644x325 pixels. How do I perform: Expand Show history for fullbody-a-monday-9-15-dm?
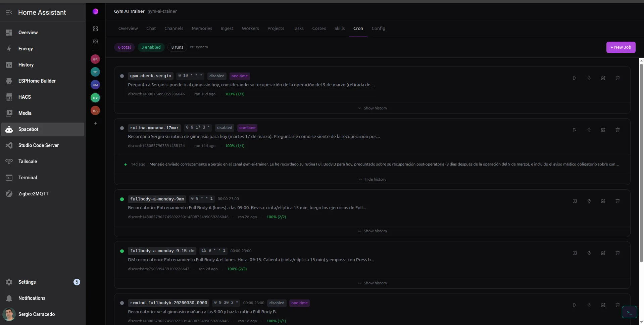coord(372,283)
